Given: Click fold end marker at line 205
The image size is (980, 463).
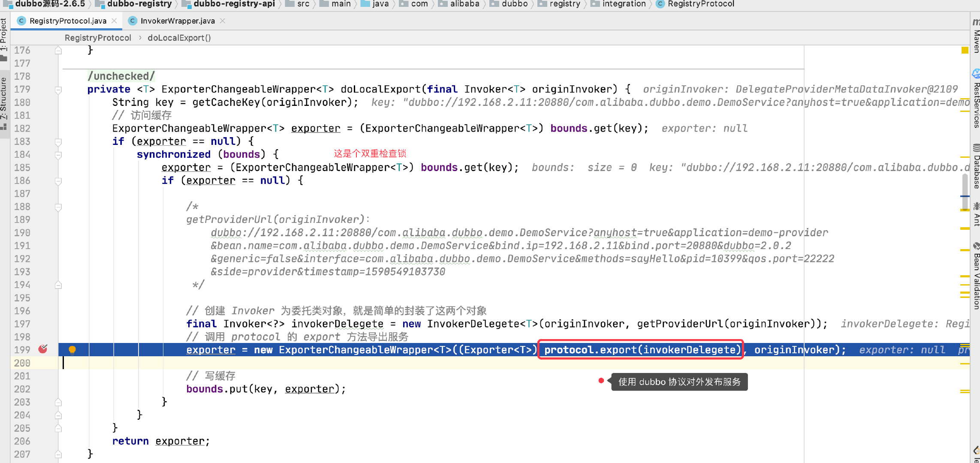Looking at the screenshot, I should tap(58, 428).
